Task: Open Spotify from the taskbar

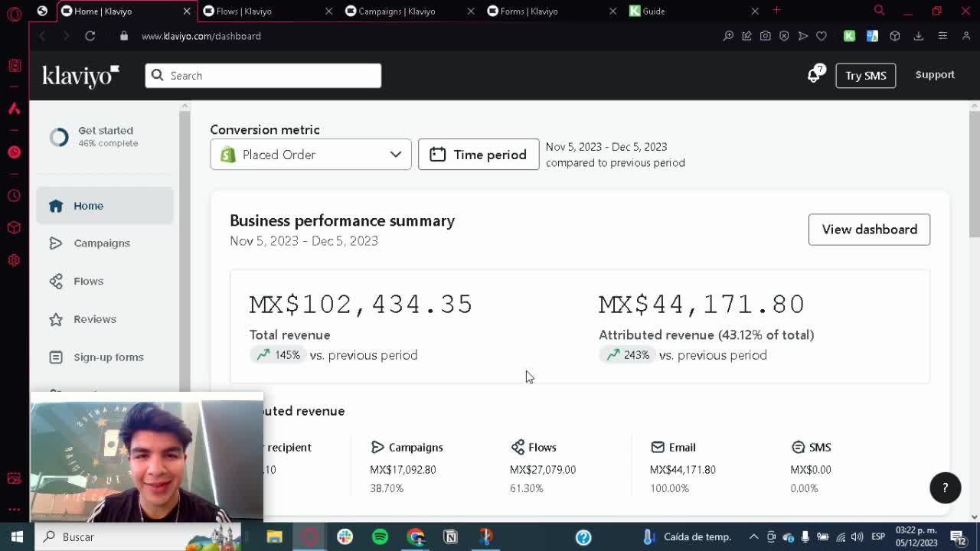Action: click(380, 536)
